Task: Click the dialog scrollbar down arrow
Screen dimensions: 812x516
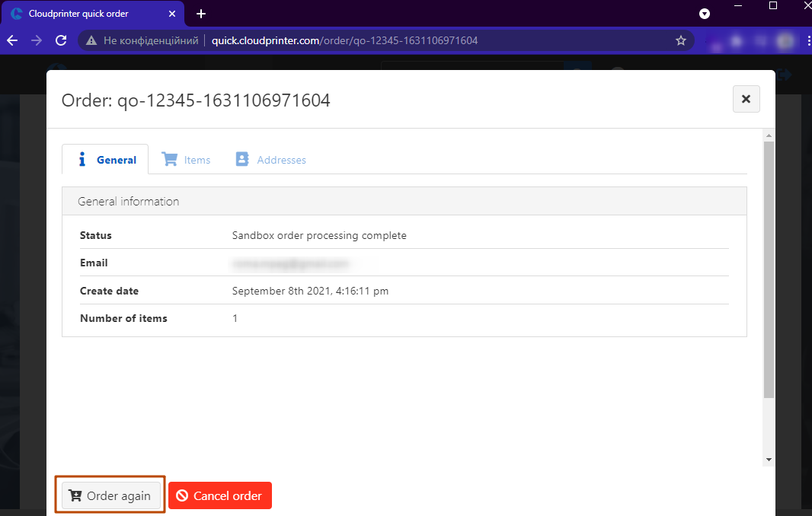Action: (x=769, y=460)
